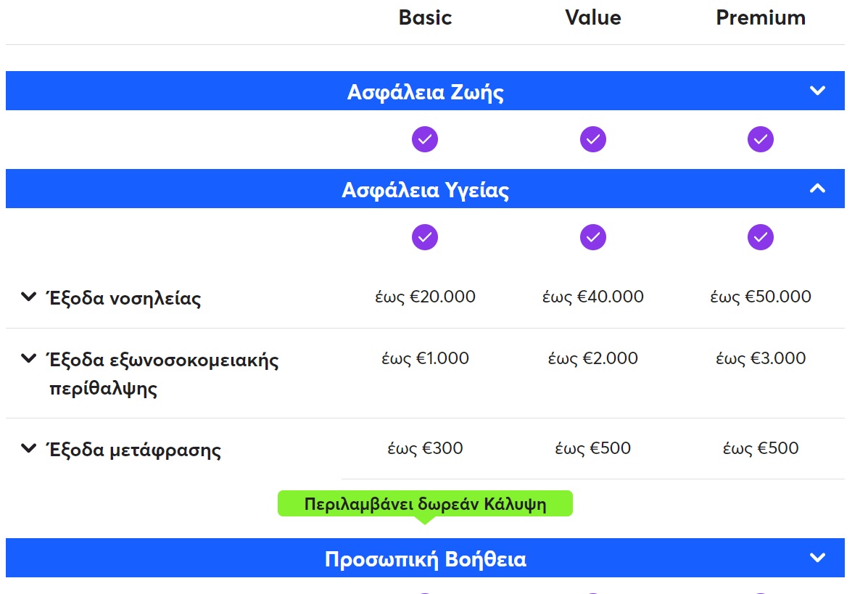Select the Value plan column header
This screenshot has height=594, width=868.
[x=593, y=17]
